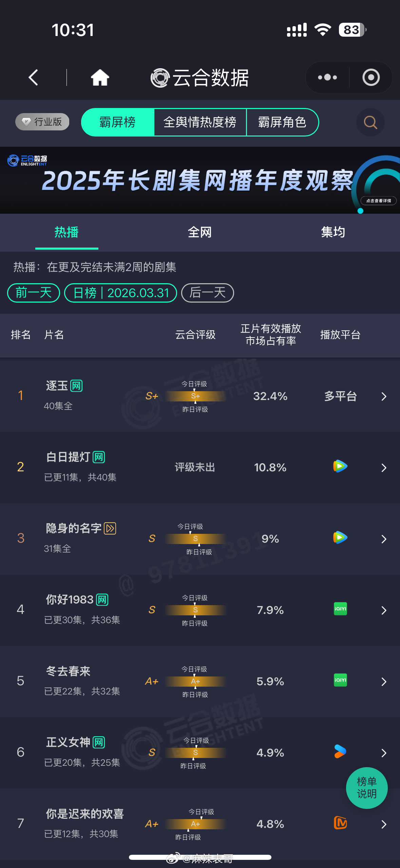Expand 冬去春来 row chevron

pos(384,682)
